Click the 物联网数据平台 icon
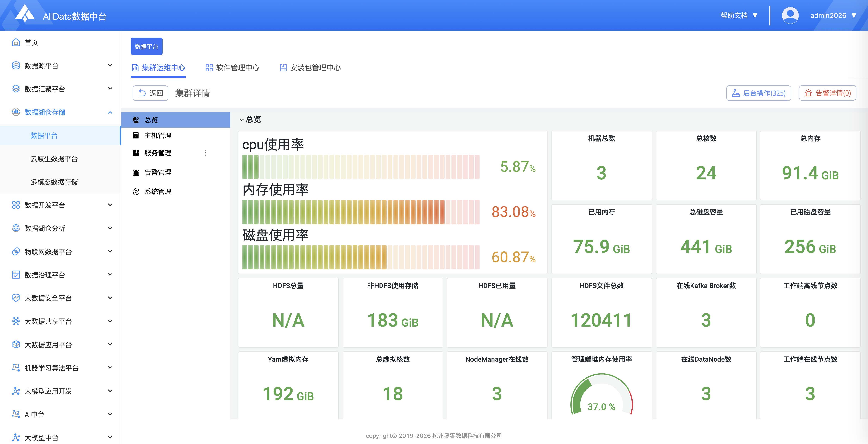This screenshot has width=868, height=444. (16, 252)
